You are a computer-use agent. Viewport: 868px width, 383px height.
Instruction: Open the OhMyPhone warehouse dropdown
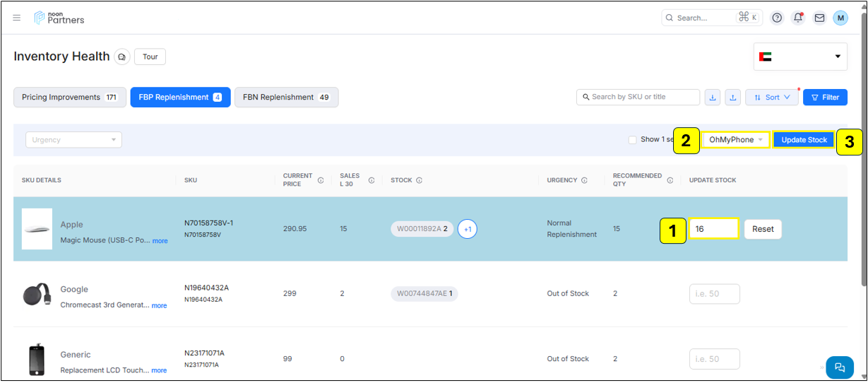[x=736, y=140]
